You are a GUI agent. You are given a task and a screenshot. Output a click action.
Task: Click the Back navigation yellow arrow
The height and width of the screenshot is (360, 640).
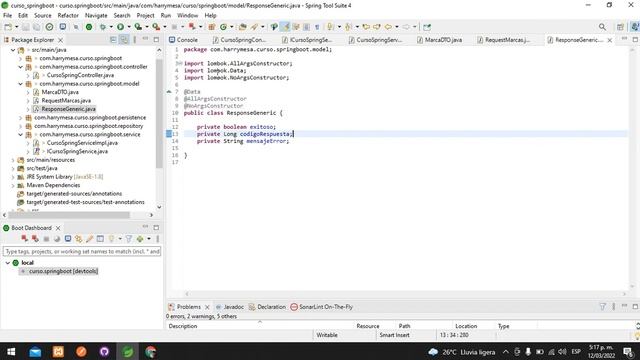(x=388, y=27)
